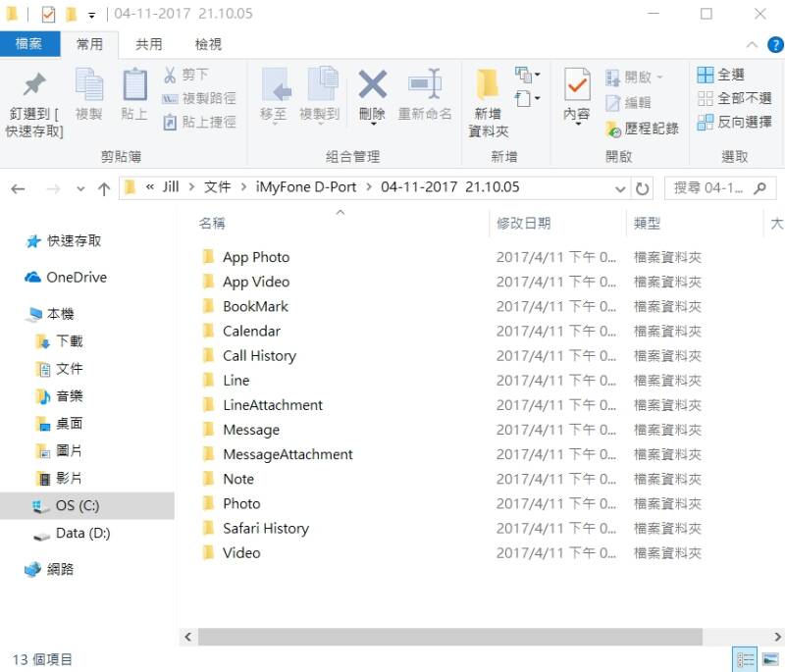Click the 重新命名 rename icon
Screen dimensions: 785x672
(425, 83)
